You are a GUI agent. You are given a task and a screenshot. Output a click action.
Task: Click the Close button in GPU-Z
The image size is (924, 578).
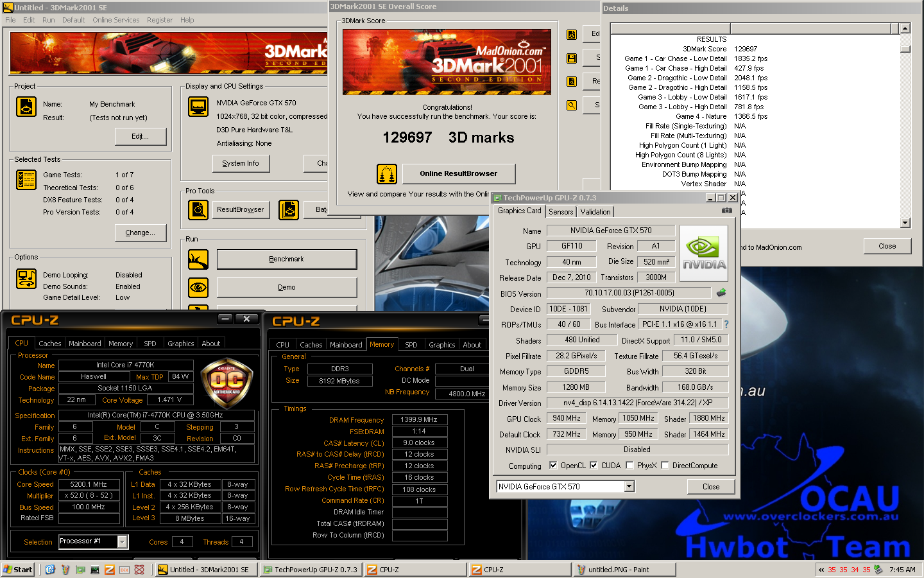(x=711, y=487)
